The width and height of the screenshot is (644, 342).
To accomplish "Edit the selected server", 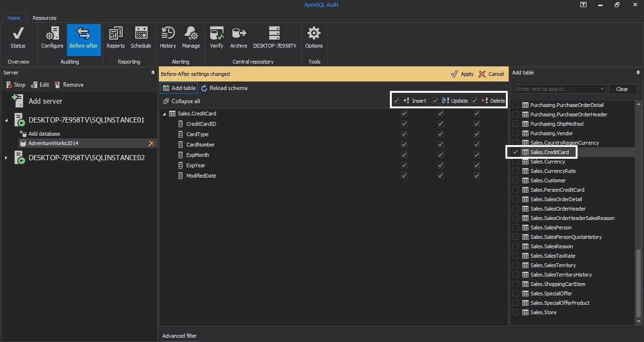I will [x=40, y=85].
